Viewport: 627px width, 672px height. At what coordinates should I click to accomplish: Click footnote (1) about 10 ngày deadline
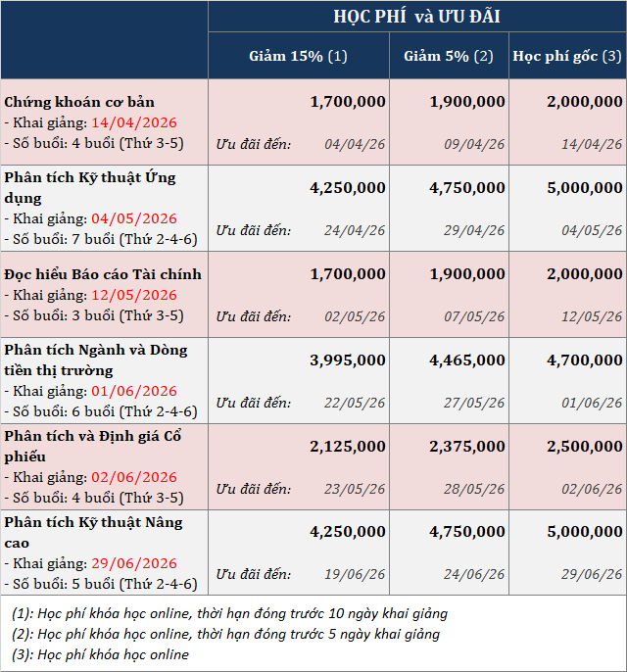point(229,613)
